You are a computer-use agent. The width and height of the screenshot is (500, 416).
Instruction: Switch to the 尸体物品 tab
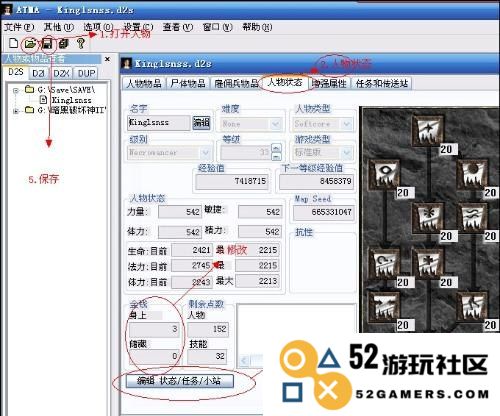tap(188, 83)
